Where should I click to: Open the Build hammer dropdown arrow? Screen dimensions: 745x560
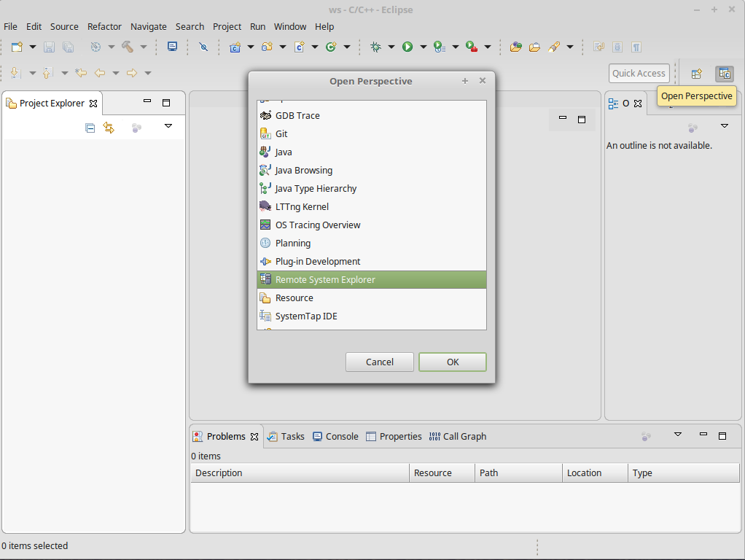[x=143, y=47]
